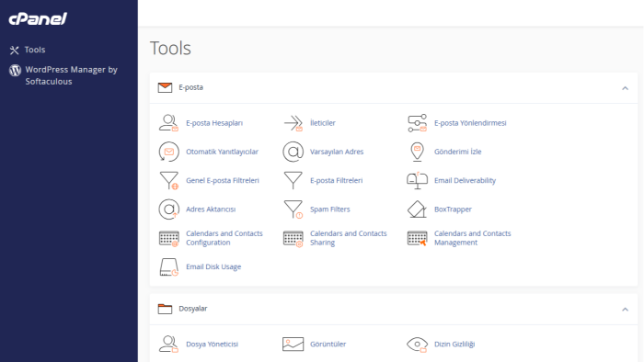Viewport: 644px width, 362px height.
Task: Open the Gönderimi İzle pin icon
Action: click(x=418, y=152)
